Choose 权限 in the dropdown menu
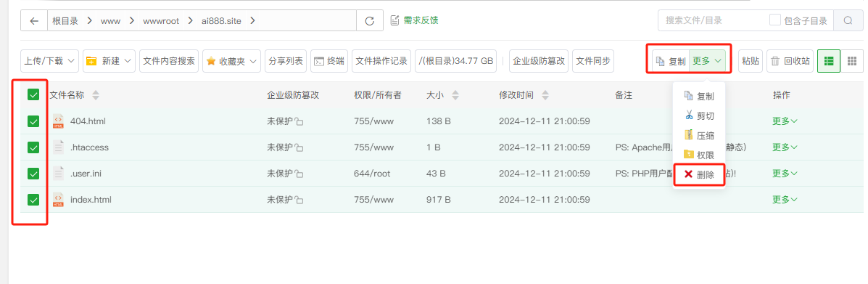 (x=699, y=155)
